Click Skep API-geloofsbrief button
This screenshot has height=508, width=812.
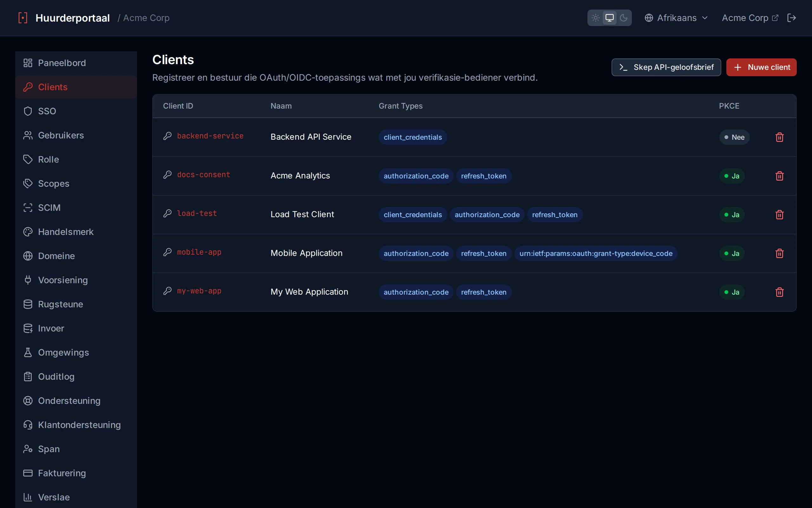(666, 67)
